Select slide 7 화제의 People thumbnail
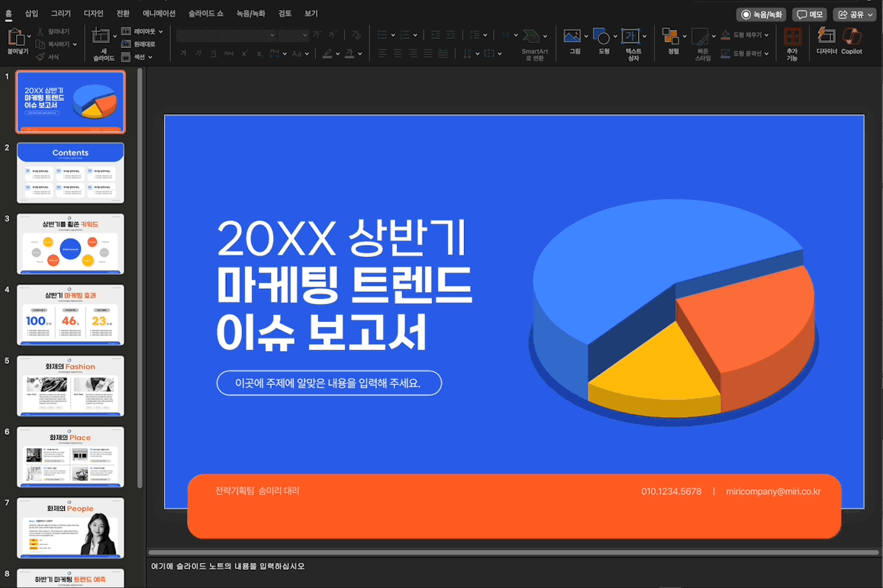This screenshot has width=883, height=588. (x=70, y=528)
